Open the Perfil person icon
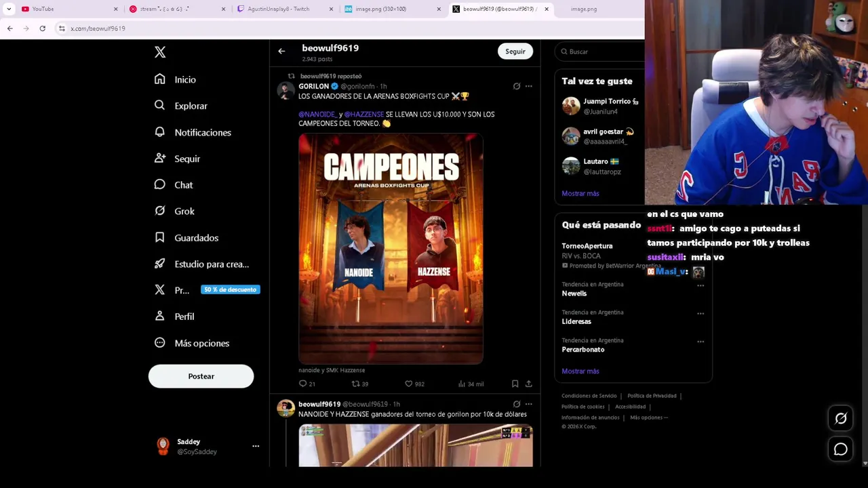Viewport: 868px width, 488px height. (x=159, y=317)
